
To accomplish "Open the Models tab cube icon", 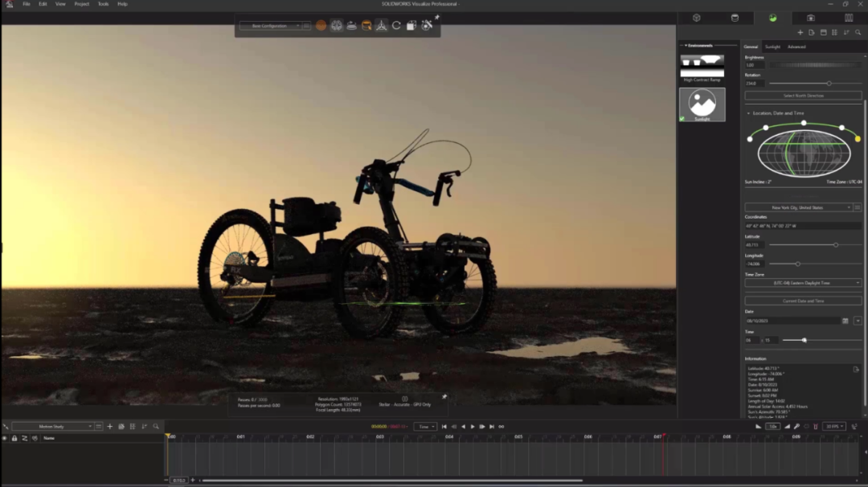I will coord(696,18).
